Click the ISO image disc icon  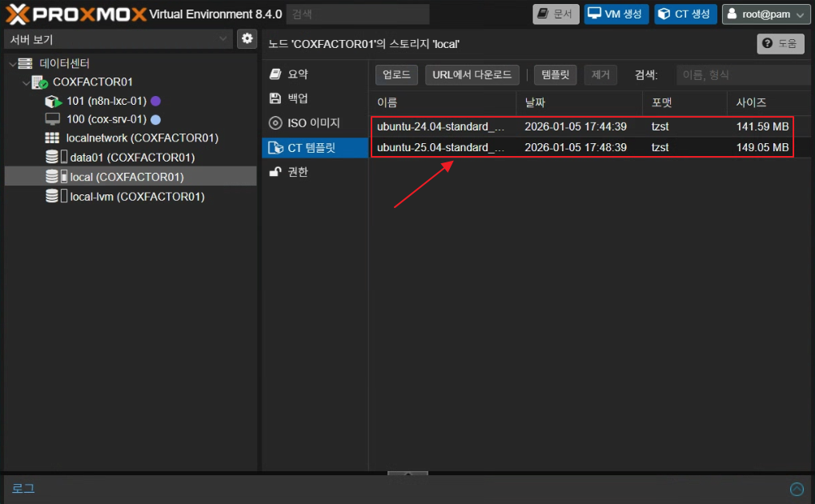click(x=275, y=122)
